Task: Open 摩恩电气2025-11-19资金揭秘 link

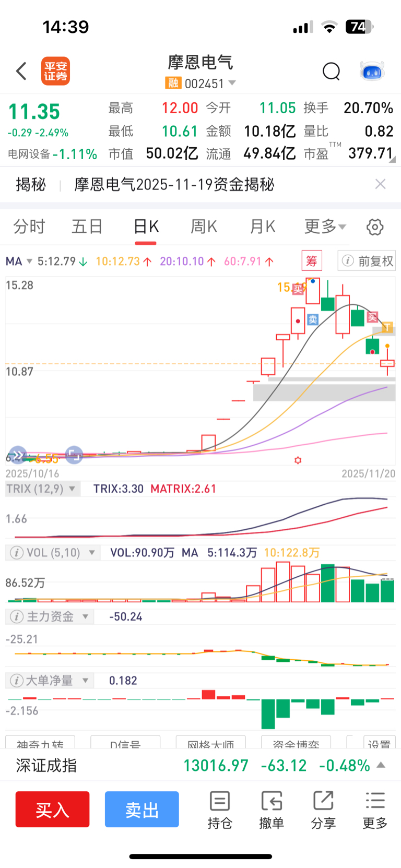Action: (x=174, y=184)
